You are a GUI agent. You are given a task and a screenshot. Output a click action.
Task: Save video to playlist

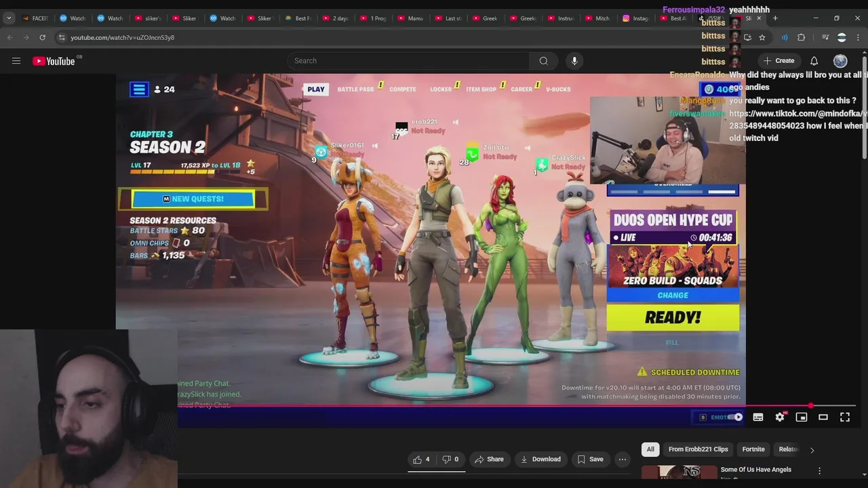click(590, 459)
